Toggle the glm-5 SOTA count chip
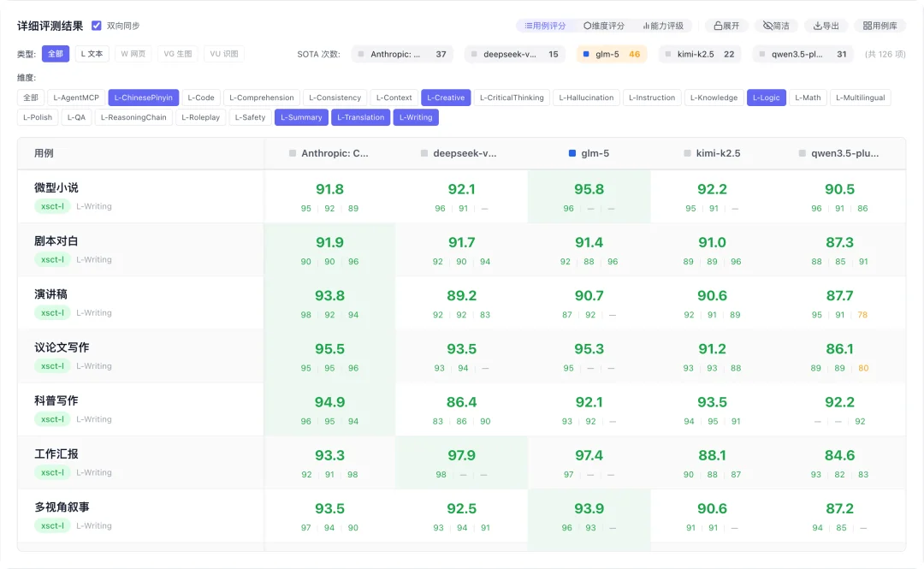The image size is (924, 569). pyautogui.click(x=611, y=54)
